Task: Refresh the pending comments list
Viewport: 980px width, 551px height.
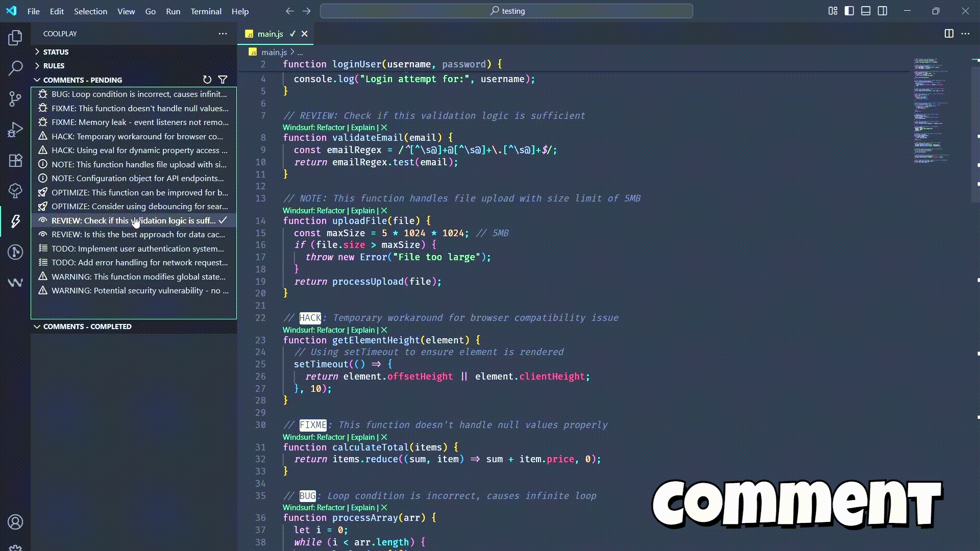Action: 207,80
